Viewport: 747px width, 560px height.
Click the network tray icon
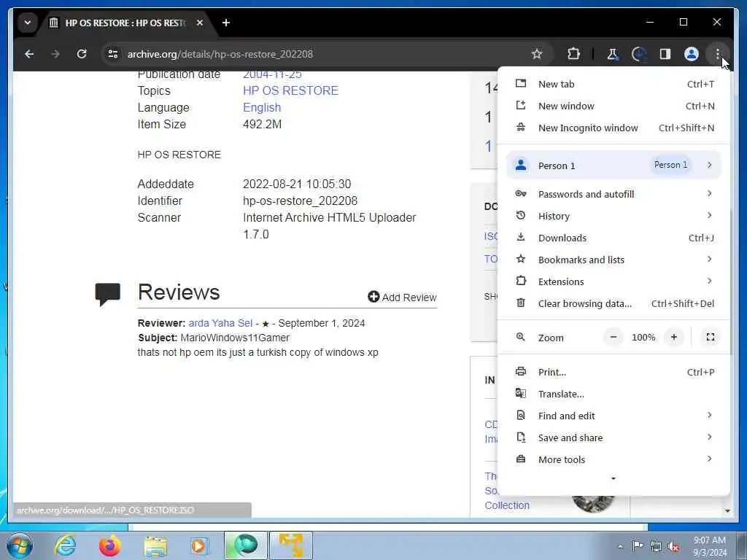coord(656,546)
